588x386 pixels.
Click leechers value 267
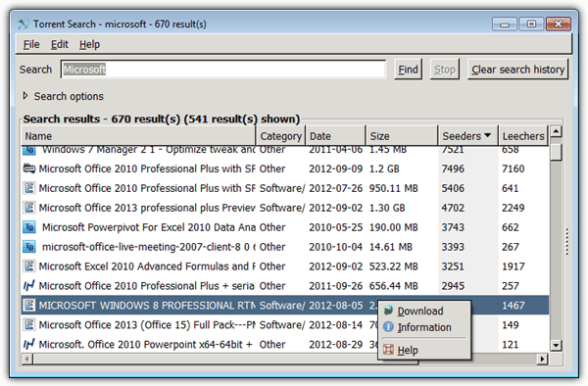[x=511, y=247]
